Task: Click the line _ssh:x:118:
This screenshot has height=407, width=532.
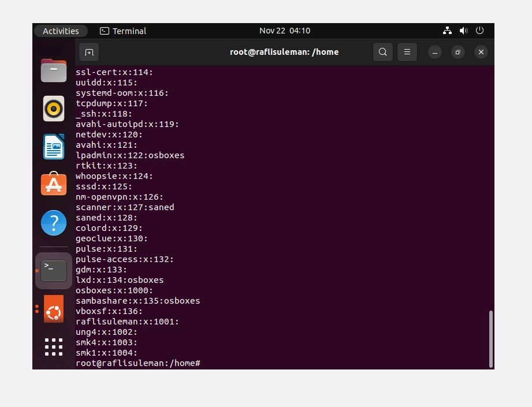Action: coord(104,114)
